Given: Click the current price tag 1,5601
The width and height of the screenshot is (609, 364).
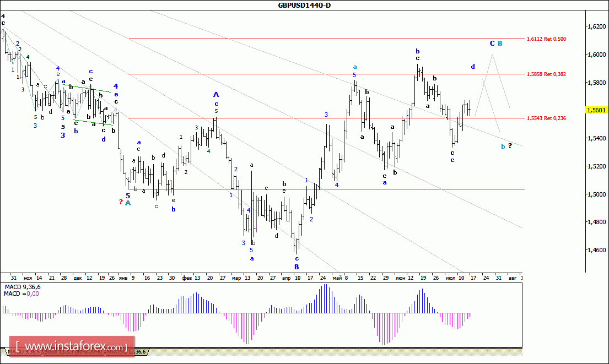Looking at the screenshot, I should coord(596,110).
